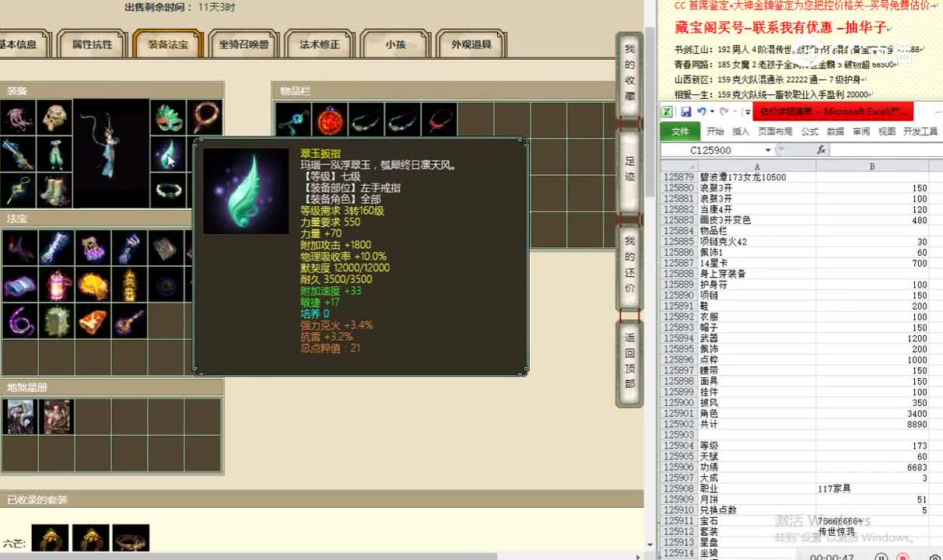
Task: Select the green feather mask equipment
Action: pos(168,117)
